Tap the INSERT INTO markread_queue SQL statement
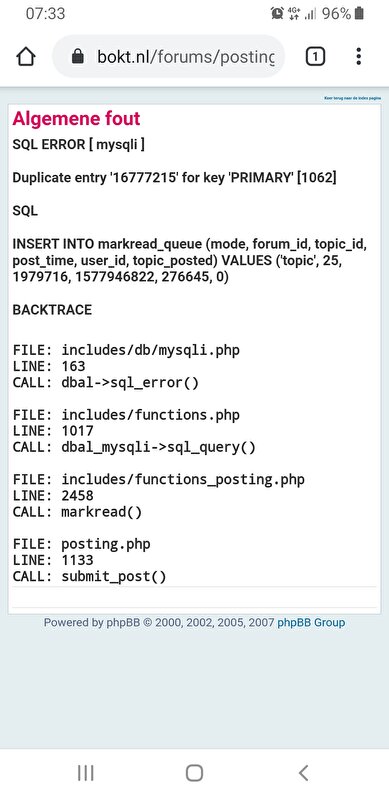The image size is (389, 800). pyautogui.click(x=190, y=260)
